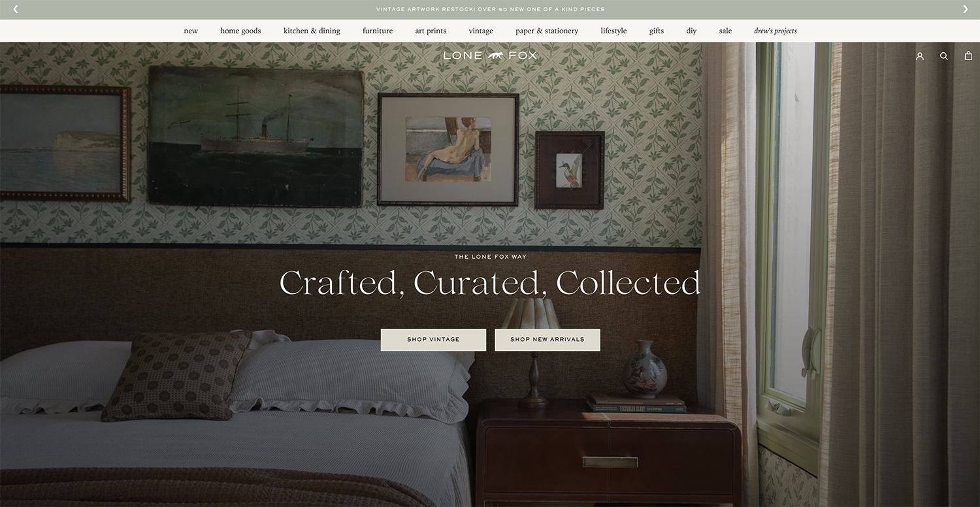
Task: Click the Shop New Arrivals button
Action: 547,340
